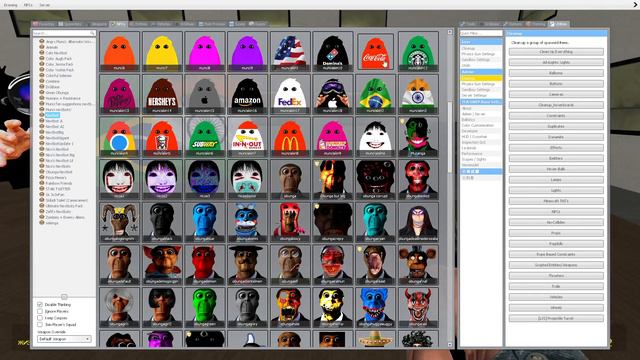Spawn the McDonald's munci nextbot
The width and height of the screenshot is (640, 360).
[290, 137]
